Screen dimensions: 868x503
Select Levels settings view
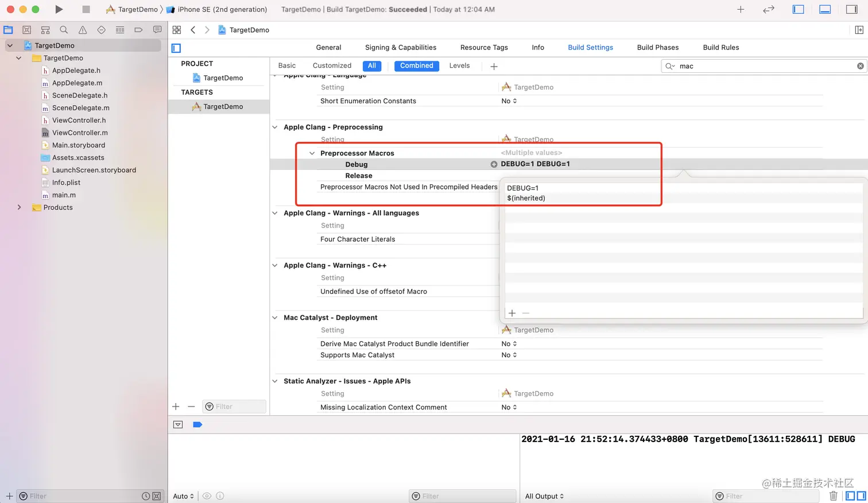point(459,65)
